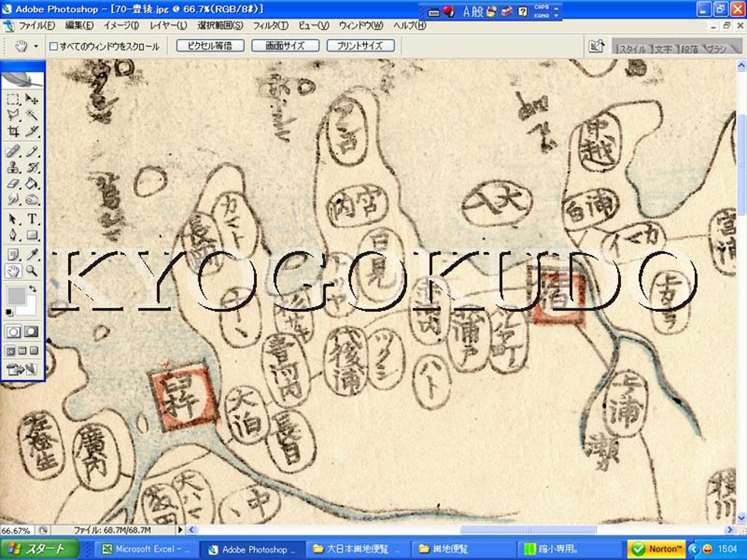Toggle IME input mode 'A' indicator

(466, 12)
